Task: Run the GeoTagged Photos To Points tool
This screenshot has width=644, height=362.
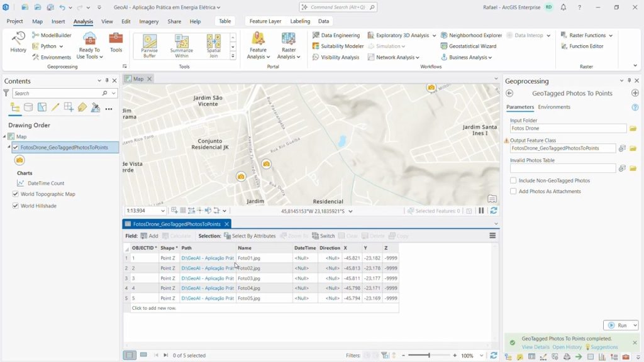Action: click(x=618, y=325)
